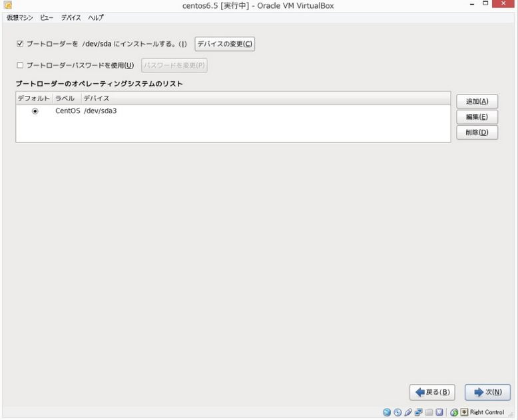518x420 pixels.
Task: Maximize the VirtualBox window
Action: [x=485, y=3]
